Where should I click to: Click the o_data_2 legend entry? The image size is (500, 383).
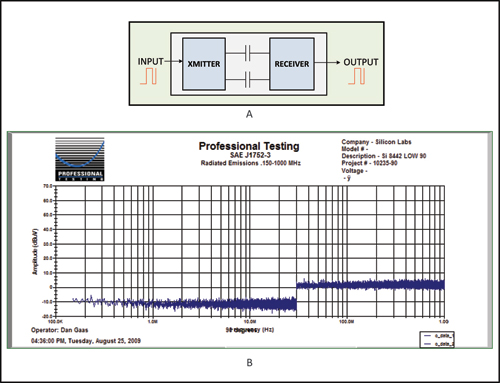pyautogui.click(x=438, y=344)
